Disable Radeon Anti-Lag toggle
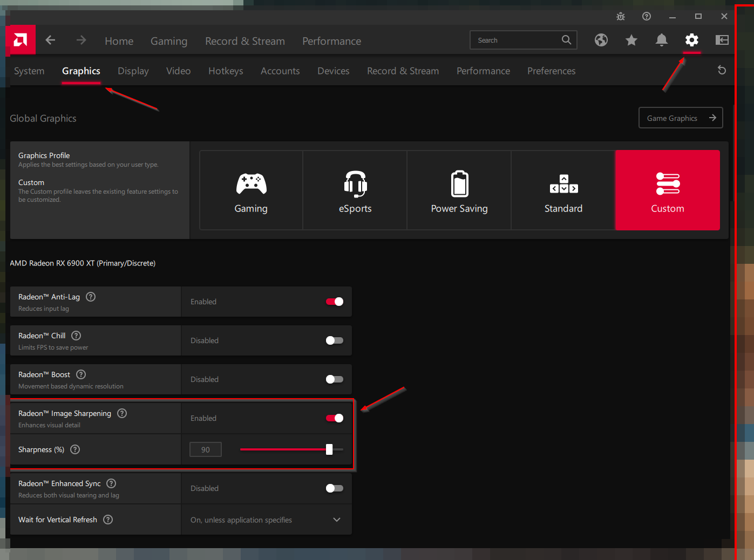The height and width of the screenshot is (560, 754). (x=335, y=302)
